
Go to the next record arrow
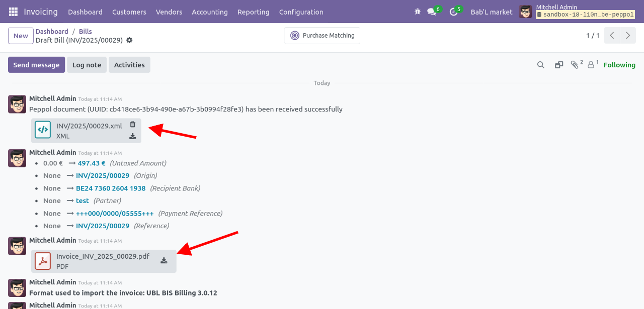[627, 36]
